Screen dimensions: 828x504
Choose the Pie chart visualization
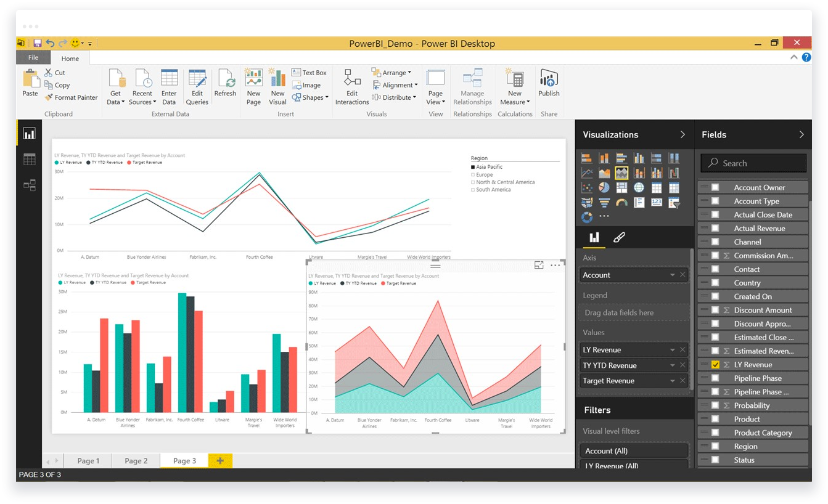click(604, 188)
